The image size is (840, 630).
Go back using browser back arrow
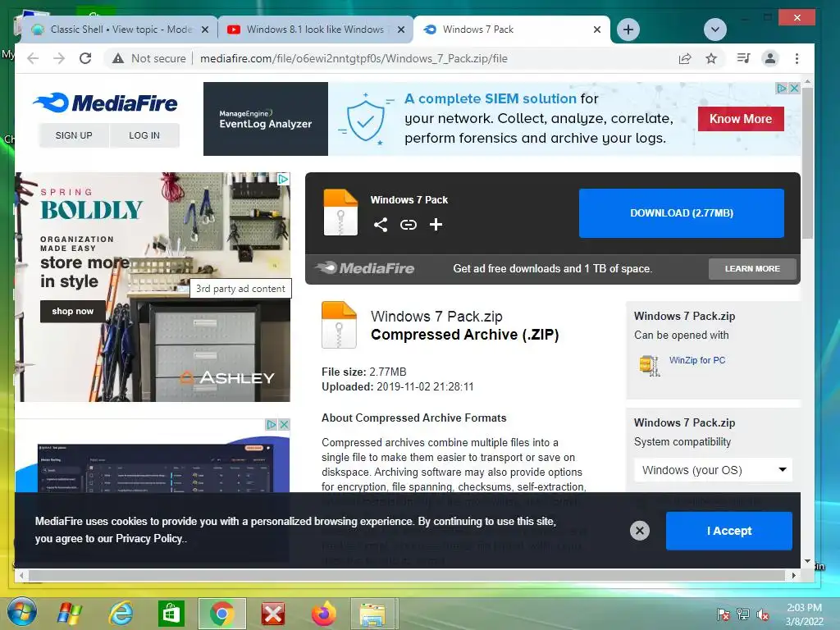(x=33, y=58)
